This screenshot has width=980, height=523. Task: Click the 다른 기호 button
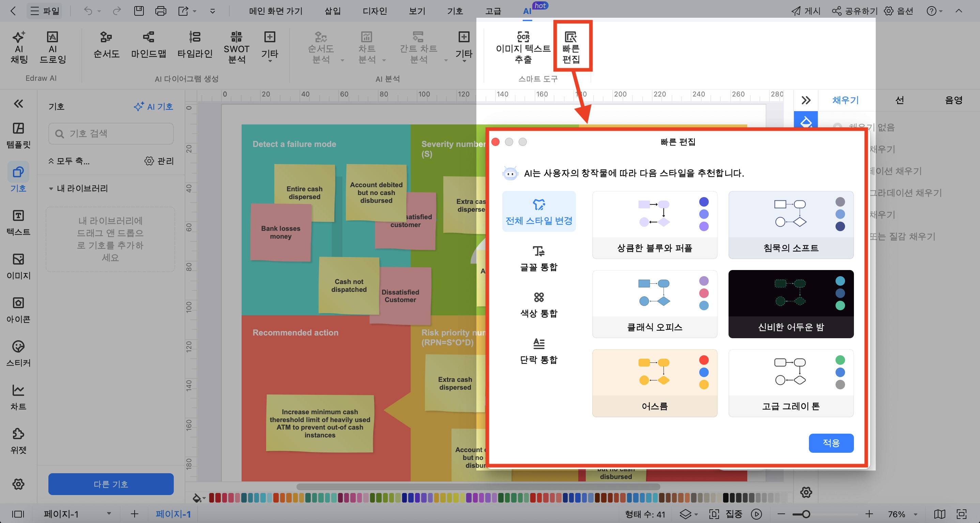click(x=111, y=484)
